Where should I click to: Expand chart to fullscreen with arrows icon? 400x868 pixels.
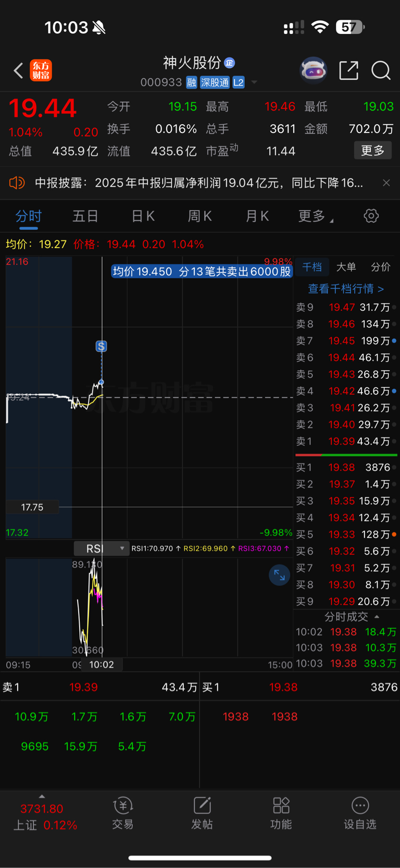[x=279, y=575]
